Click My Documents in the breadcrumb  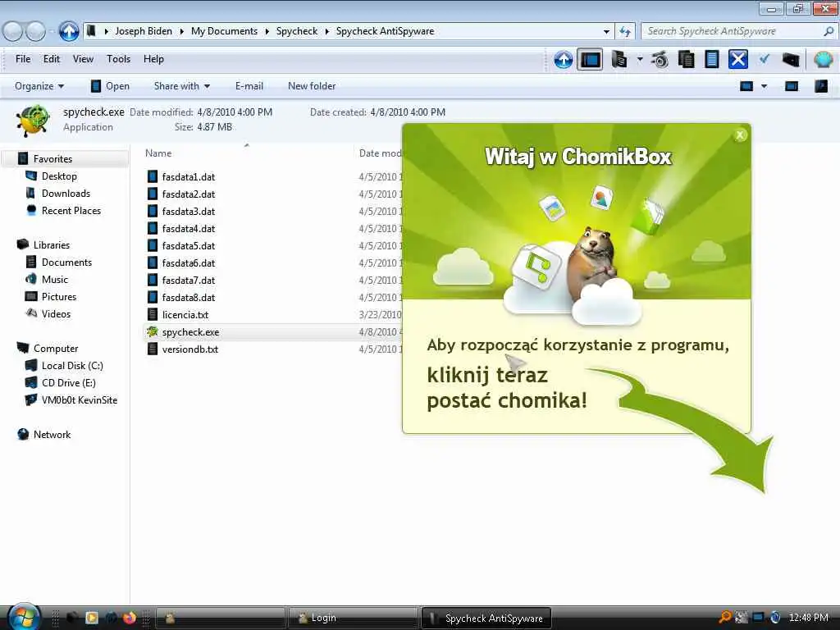coord(224,31)
